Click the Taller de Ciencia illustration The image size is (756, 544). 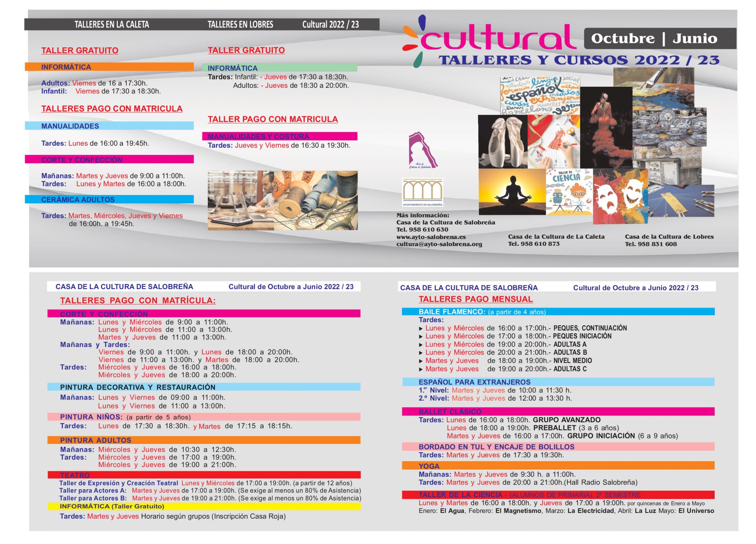tap(569, 192)
